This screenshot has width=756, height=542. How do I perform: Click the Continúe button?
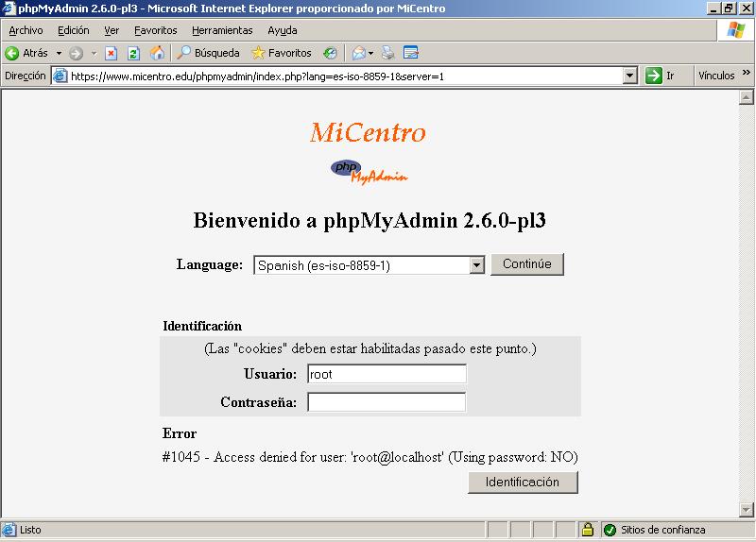click(x=527, y=264)
